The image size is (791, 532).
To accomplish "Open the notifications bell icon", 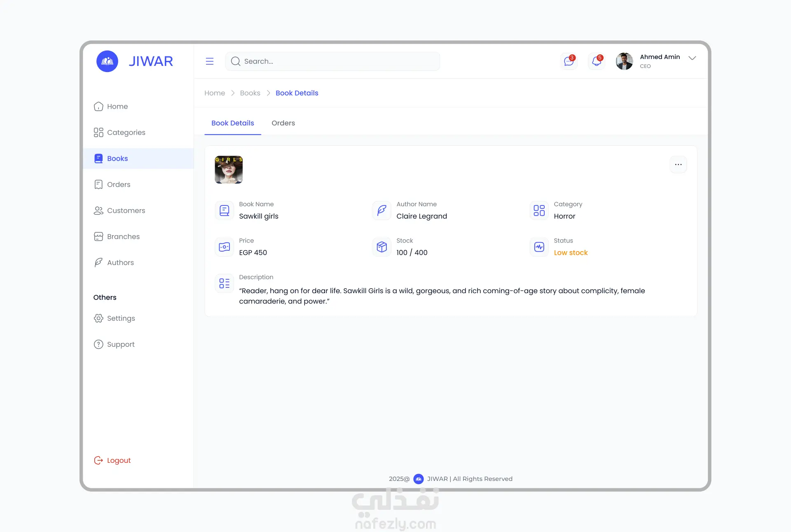I will click(x=596, y=61).
